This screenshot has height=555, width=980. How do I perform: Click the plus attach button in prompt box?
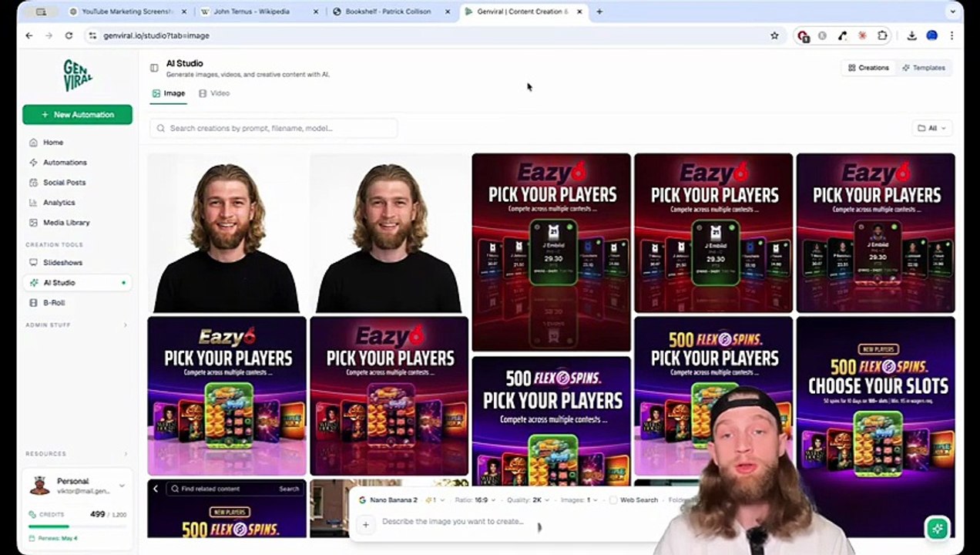click(366, 524)
